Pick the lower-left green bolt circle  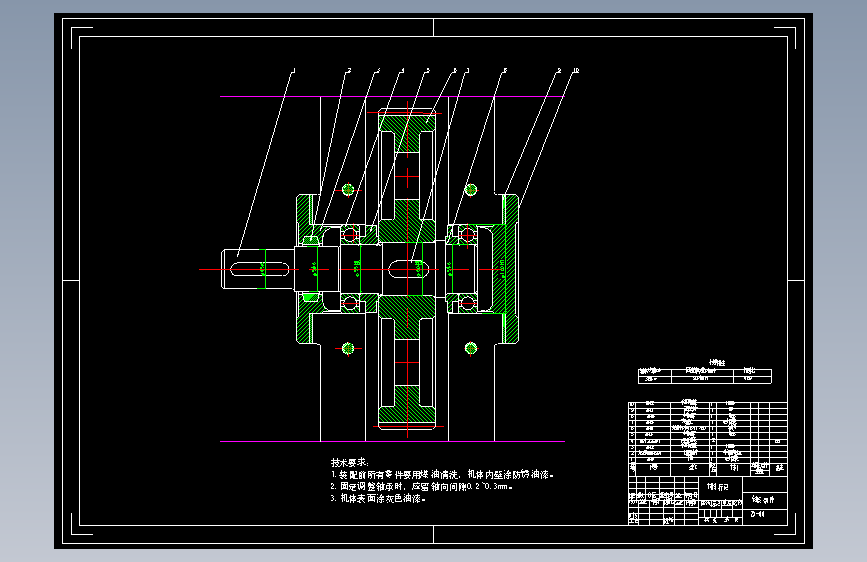[348, 348]
